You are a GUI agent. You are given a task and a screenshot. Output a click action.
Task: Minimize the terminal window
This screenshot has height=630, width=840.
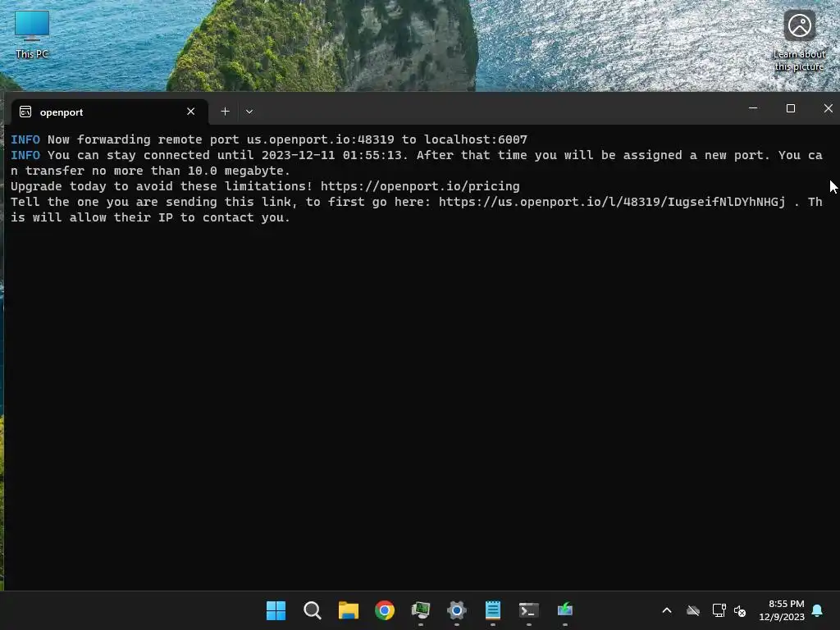click(753, 108)
